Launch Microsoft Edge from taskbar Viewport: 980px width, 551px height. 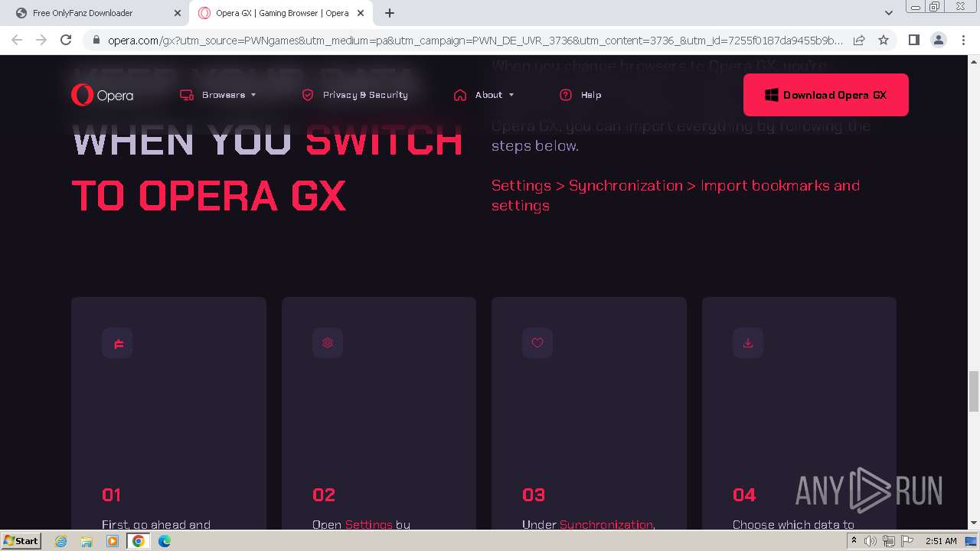tap(165, 541)
